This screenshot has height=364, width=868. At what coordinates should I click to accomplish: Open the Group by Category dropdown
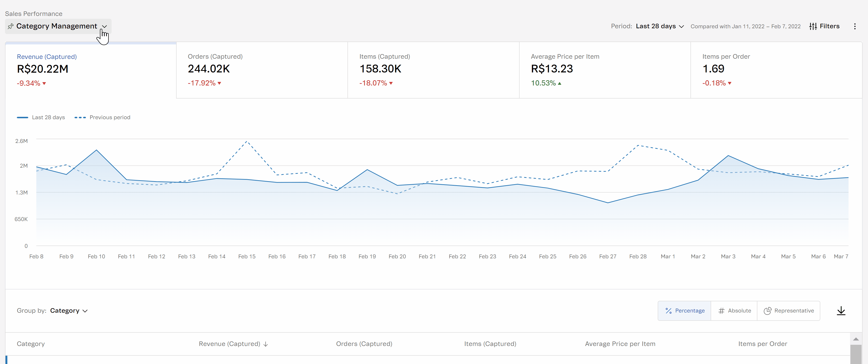tap(69, 311)
